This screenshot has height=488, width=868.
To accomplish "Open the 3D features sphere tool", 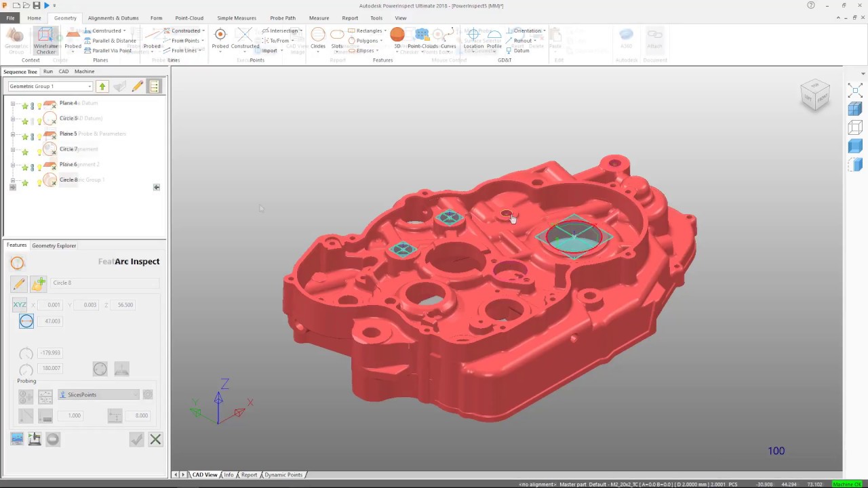I will (x=397, y=39).
